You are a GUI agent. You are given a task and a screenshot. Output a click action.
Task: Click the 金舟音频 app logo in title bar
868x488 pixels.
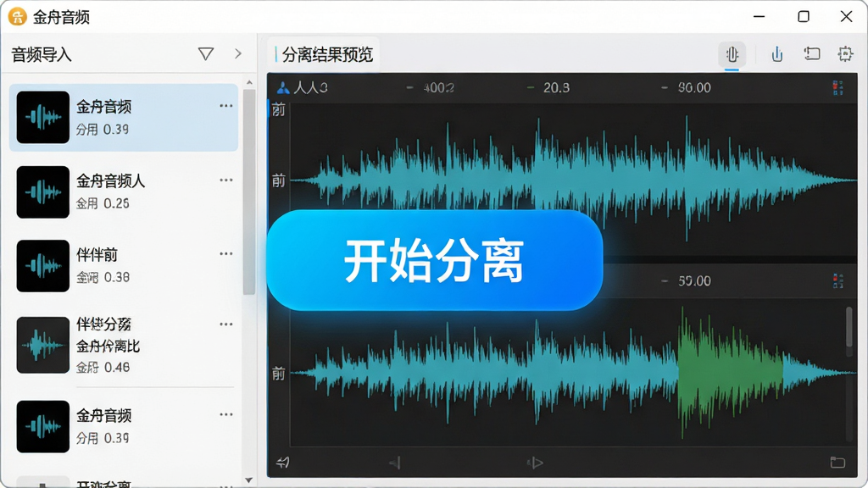tap(17, 17)
